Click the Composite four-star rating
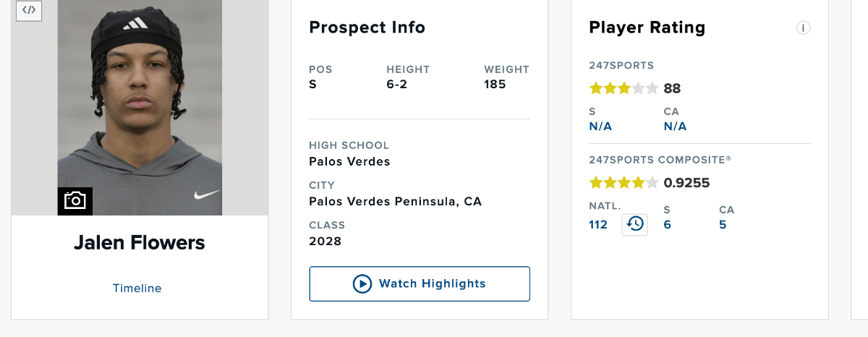 (x=624, y=183)
